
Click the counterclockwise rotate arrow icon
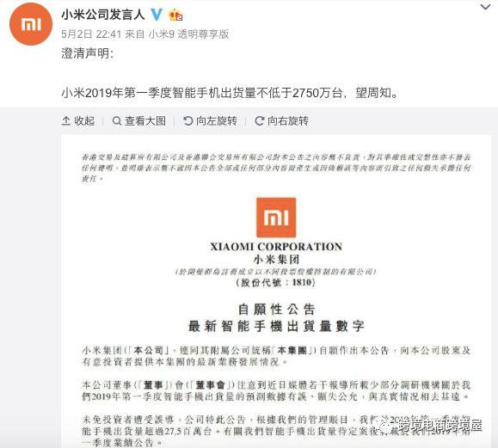tap(188, 121)
